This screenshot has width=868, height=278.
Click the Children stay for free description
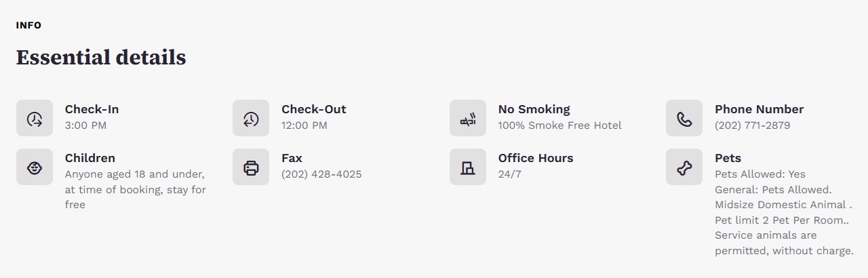pos(136,189)
